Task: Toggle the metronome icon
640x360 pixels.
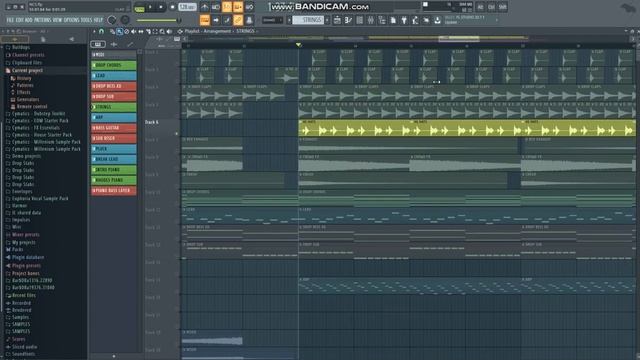Action: pos(204,7)
